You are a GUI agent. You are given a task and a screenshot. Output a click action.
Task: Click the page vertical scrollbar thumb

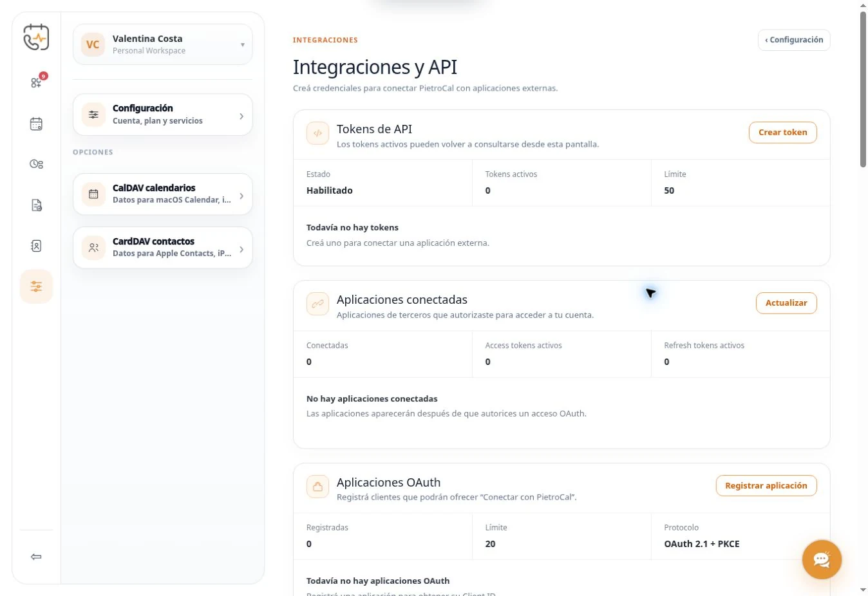[x=863, y=89]
